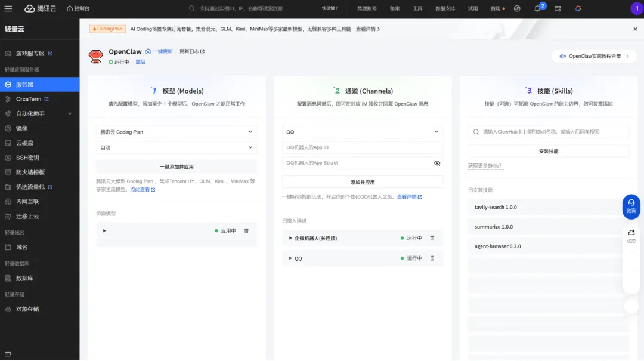Click the SSH密钥 sidebar icon
This screenshot has height=361, width=644.
coord(8,158)
